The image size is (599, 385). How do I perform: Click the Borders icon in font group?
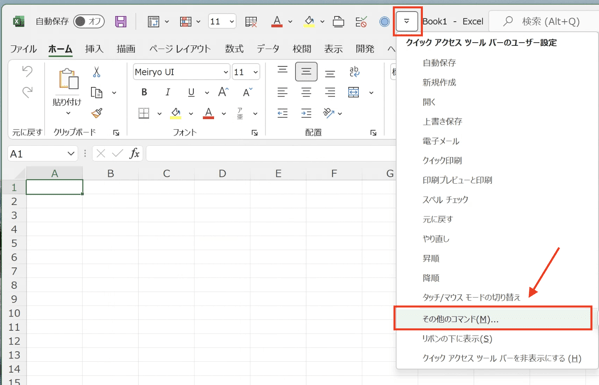pos(144,113)
